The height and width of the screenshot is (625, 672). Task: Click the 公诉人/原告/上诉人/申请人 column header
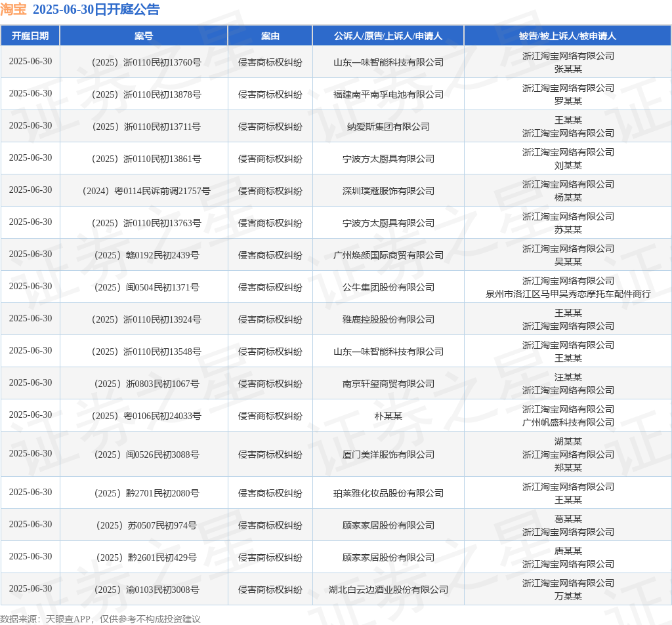(388, 36)
